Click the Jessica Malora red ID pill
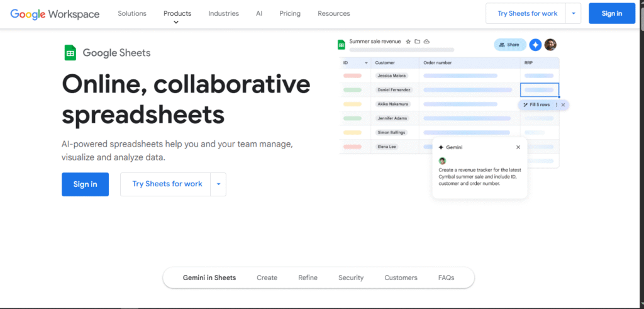 tap(352, 76)
